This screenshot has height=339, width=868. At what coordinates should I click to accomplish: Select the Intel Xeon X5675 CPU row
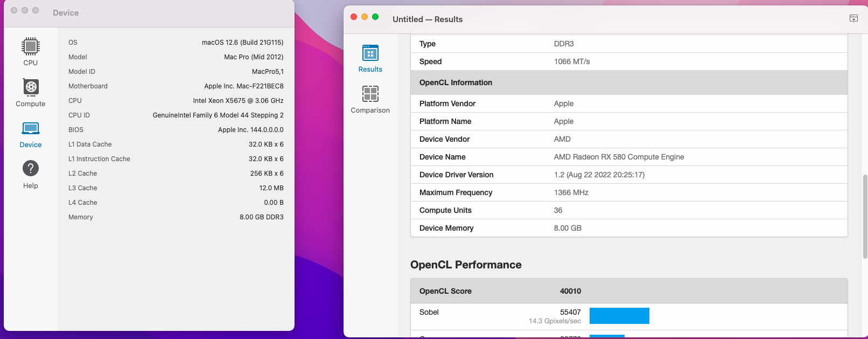coord(176,100)
